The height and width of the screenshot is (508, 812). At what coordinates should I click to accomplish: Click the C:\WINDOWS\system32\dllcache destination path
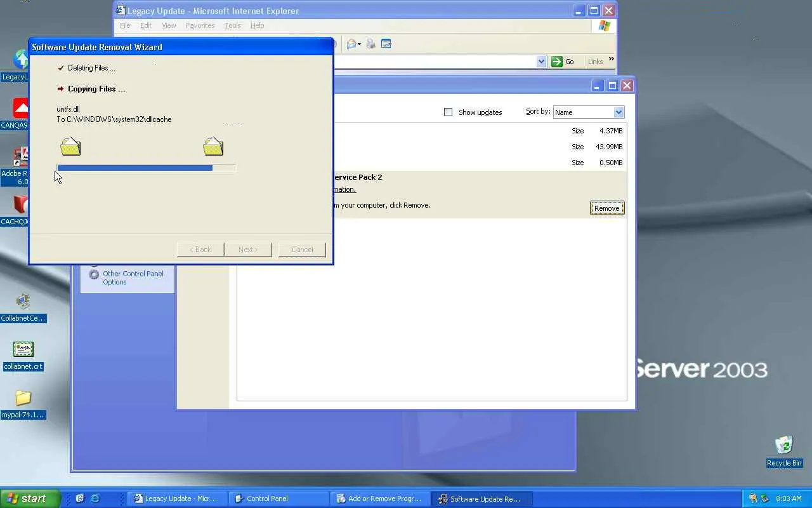[x=119, y=119]
